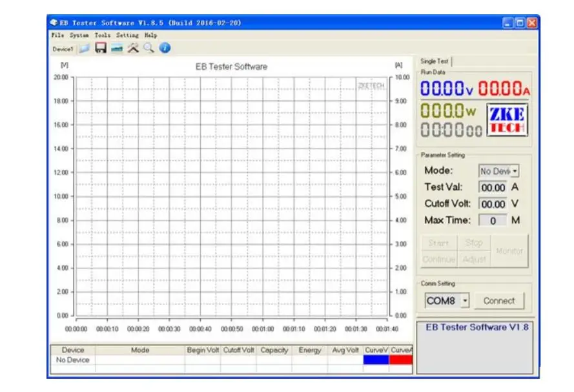Open the File menu

[57, 35]
